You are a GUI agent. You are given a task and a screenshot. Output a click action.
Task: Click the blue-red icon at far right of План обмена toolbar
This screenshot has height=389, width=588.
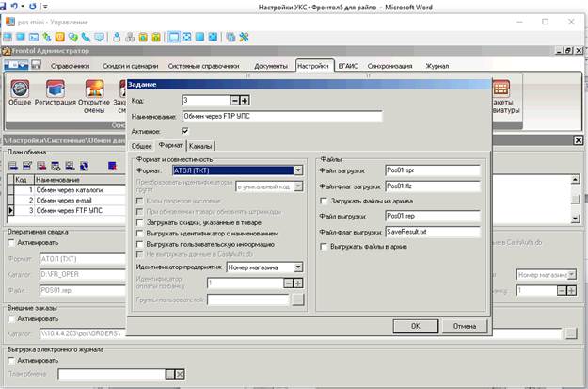[112, 166]
